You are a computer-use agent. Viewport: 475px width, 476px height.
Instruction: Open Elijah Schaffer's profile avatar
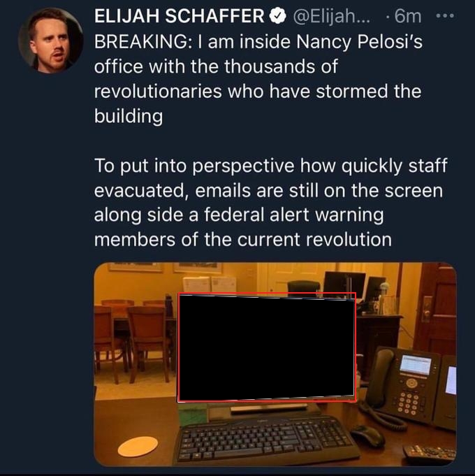pos(51,41)
